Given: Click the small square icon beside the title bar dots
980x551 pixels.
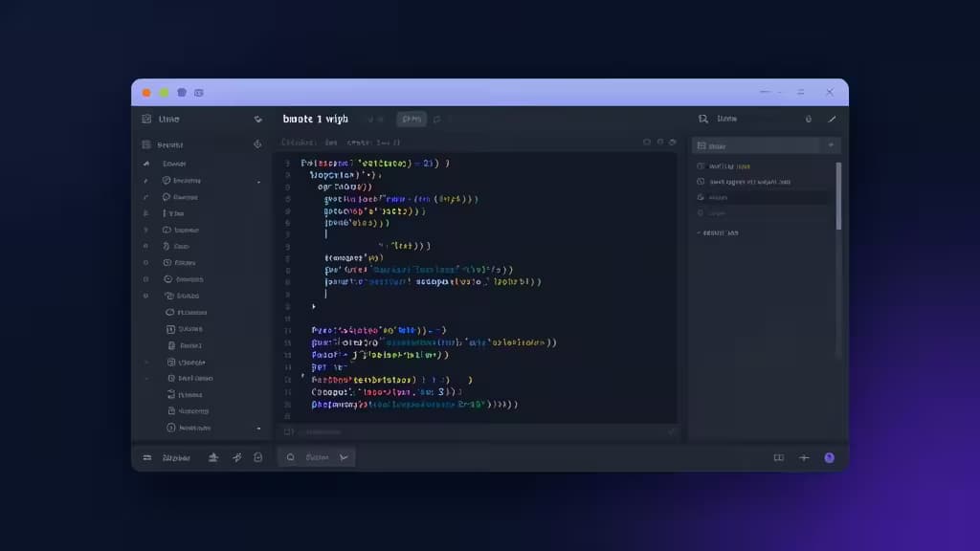Looking at the screenshot, I should pos(199,93).
